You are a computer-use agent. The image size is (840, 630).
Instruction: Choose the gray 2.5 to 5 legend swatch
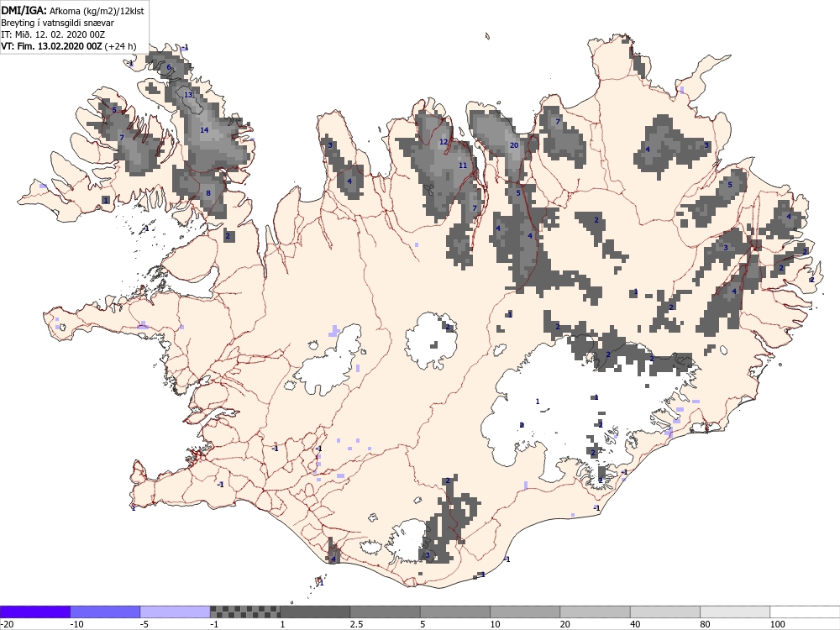[386, 612]
